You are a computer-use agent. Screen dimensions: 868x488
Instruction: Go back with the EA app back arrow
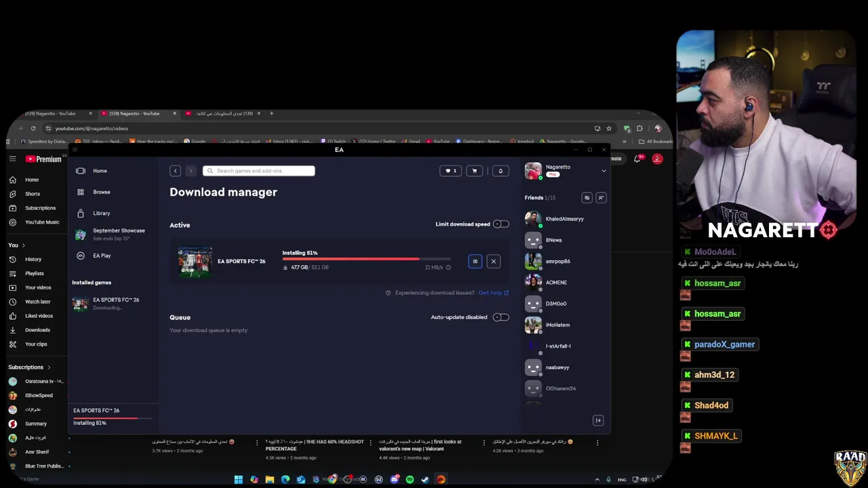pos(175,171)
